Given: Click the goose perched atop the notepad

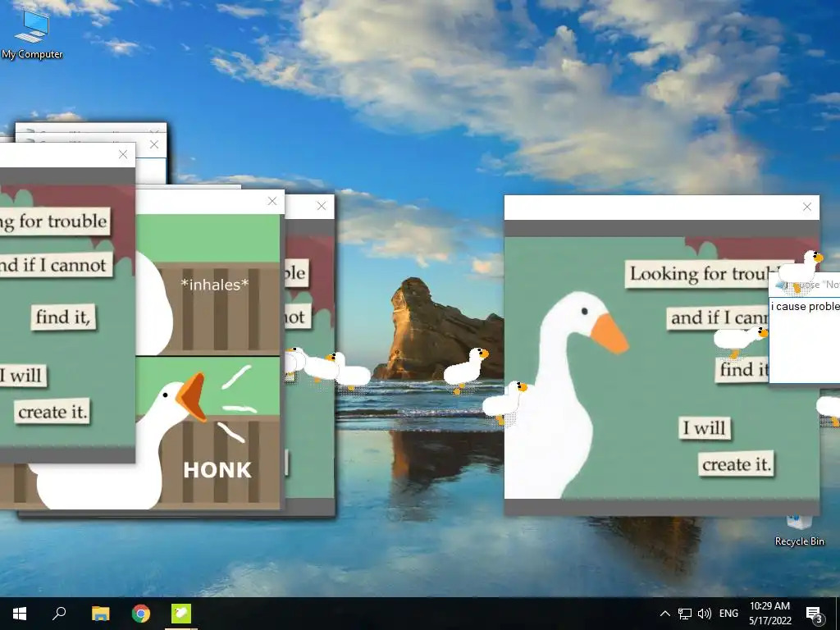Looking at the screenshot, I should pyautogui.click(x=799, y=269).
